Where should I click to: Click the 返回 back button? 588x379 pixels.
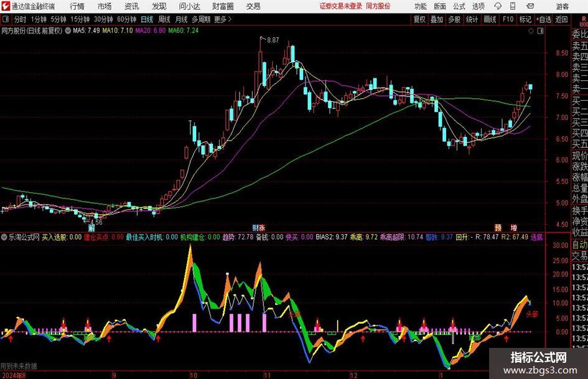(x=561, y=19)
